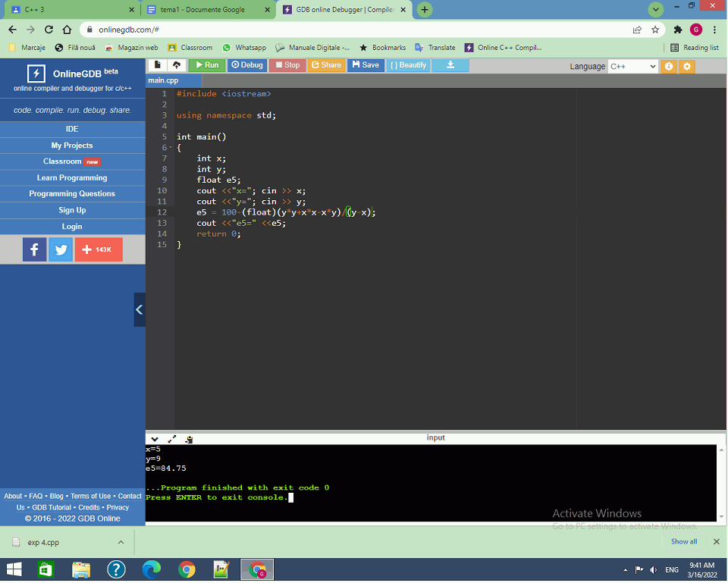This screenshot has height=583, width=728.
Task: Click the upload file icon
Action: (x=176, y=65)
